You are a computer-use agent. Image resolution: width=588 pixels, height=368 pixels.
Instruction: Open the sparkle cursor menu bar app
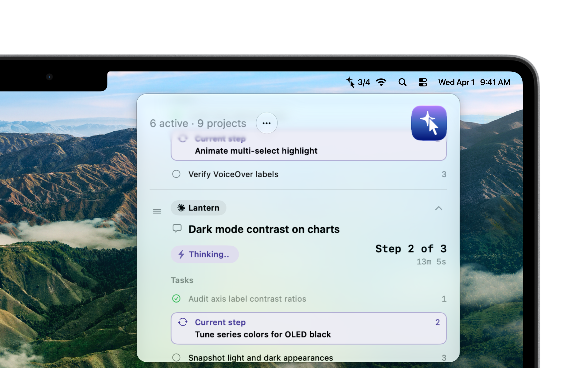point(350,82)
